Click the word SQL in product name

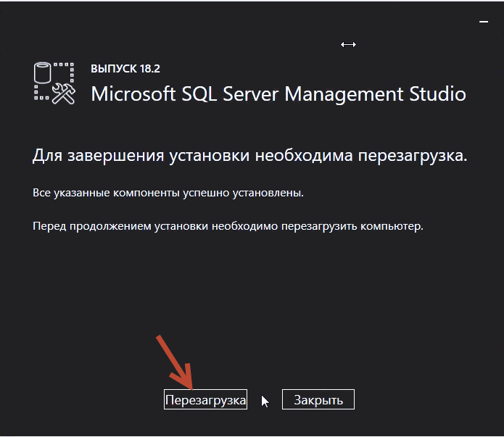(199, 94)
